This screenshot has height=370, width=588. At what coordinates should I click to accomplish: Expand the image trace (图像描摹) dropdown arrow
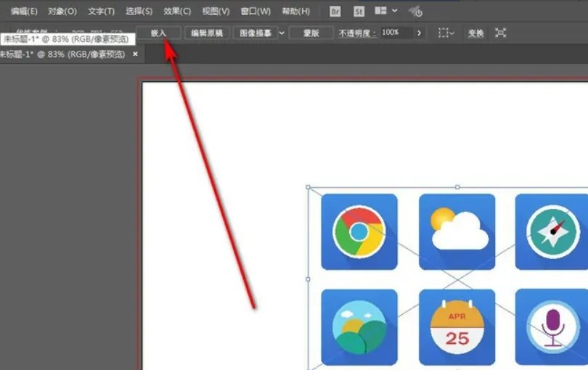(282, 33)
